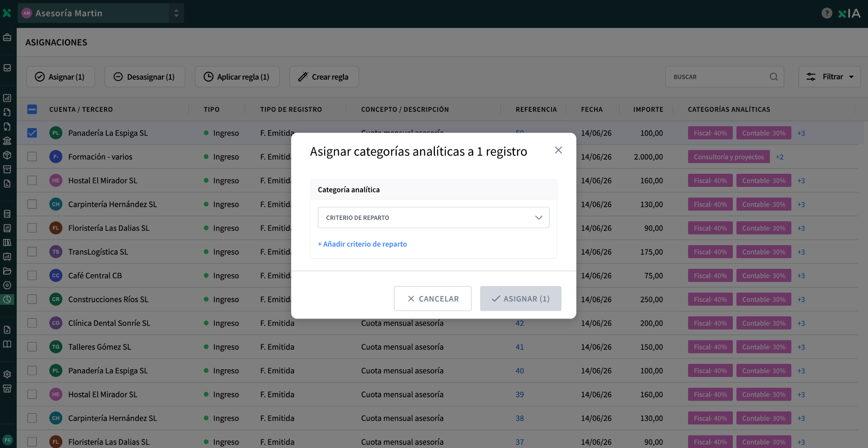The height and width of the screenshot is (448, 868).
Task: Expand +3 categories on Talleres Gómez row
Action: [x=801, y=347]
